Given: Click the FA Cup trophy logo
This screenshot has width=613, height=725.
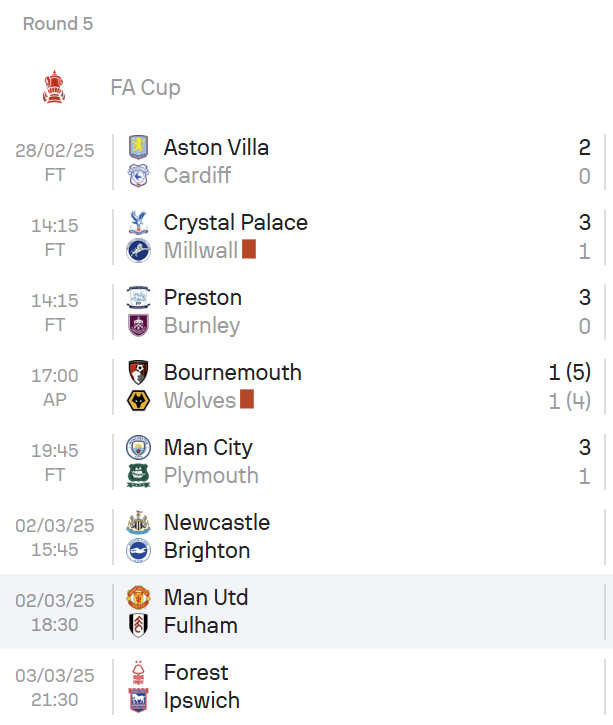Looking at the screenshot, I should coord(53,87).
